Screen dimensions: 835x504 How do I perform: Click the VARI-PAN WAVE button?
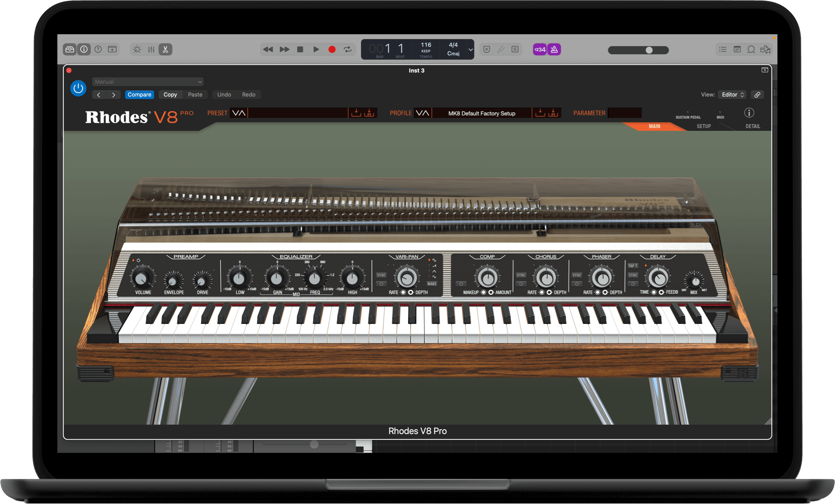[432, 284]
